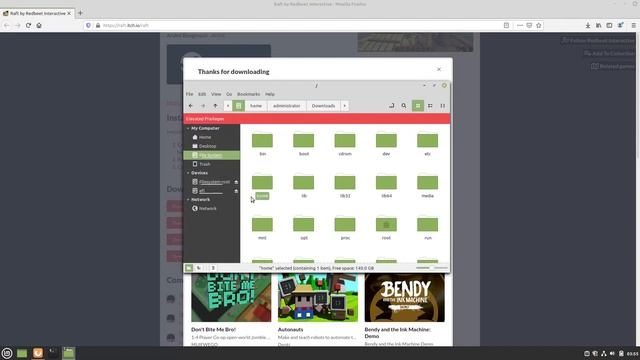The image size is (640, 360).
Task: Show places in sidebar via status bar
Action: click(x=189, y=268)
